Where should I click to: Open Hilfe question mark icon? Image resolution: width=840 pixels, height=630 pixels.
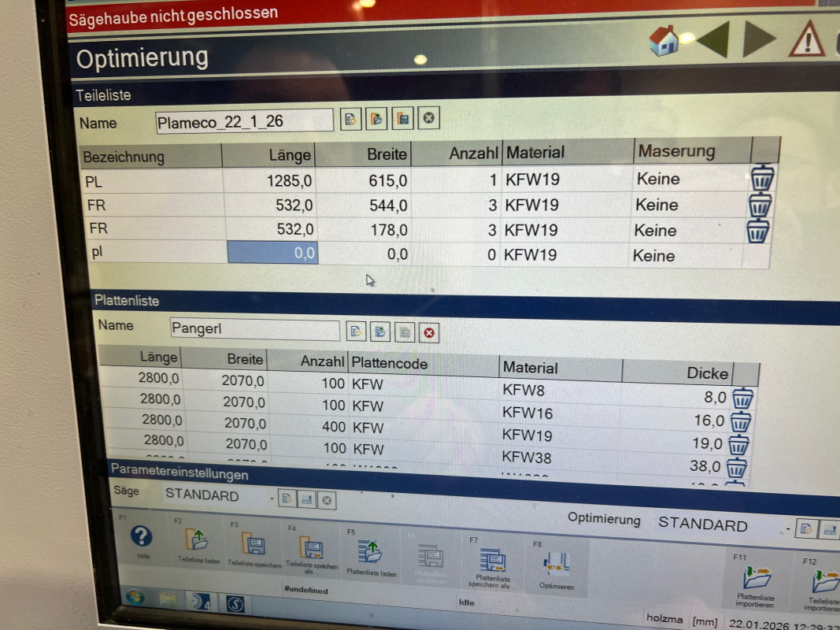click(x=142, y=537)
